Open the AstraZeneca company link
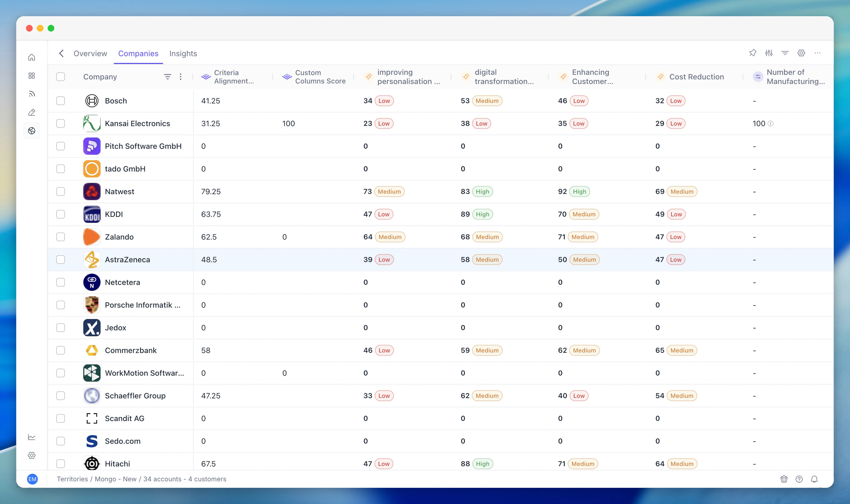 pos(127,260)
